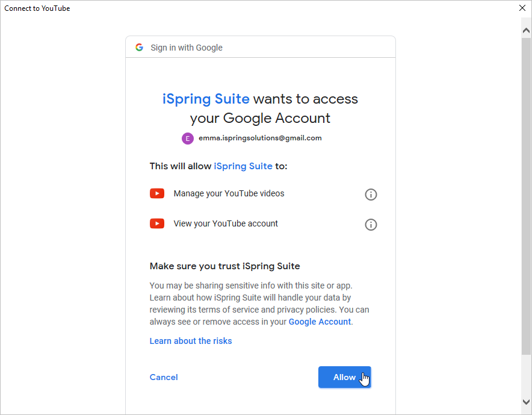Open the Google Account link in the paragraph
This screenshot has height=415, width=532.
click(x=320, y=322)
